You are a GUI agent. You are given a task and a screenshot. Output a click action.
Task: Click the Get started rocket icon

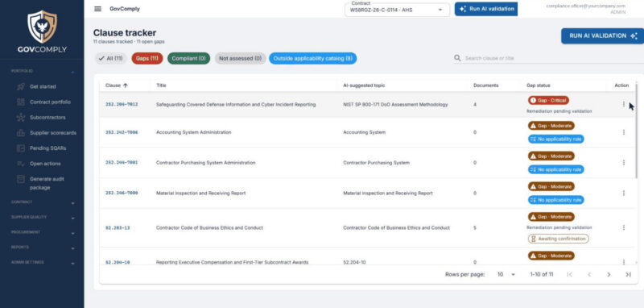(21, 87)
